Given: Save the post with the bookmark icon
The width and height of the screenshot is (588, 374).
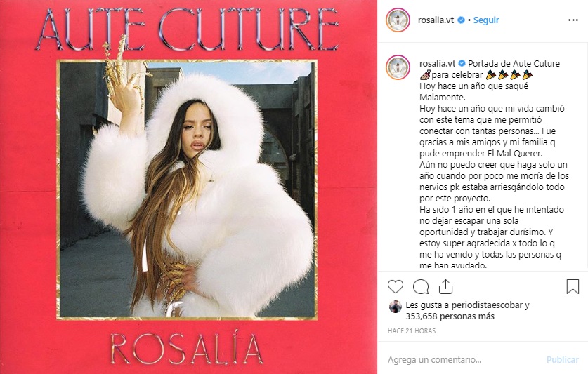Looking at the screenshot, I should (x=573, y=287).
